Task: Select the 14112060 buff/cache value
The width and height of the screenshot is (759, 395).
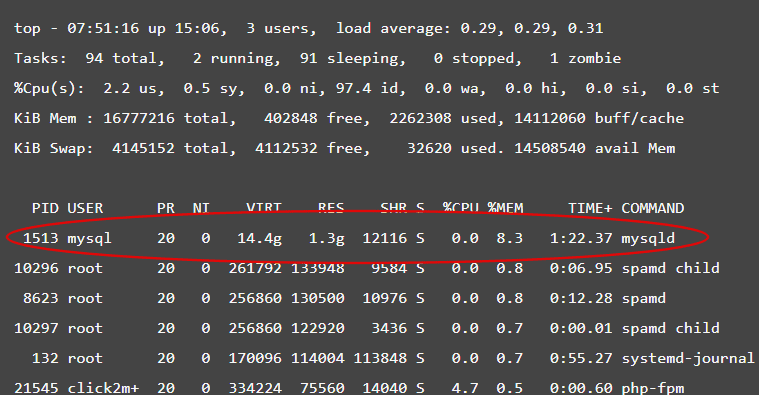Action: pyautogui.click(x=599, y=119)
